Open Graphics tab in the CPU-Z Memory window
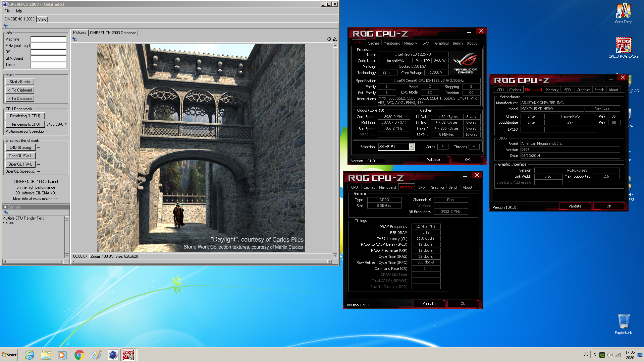644x362 pixels. [x=437, y=187]
